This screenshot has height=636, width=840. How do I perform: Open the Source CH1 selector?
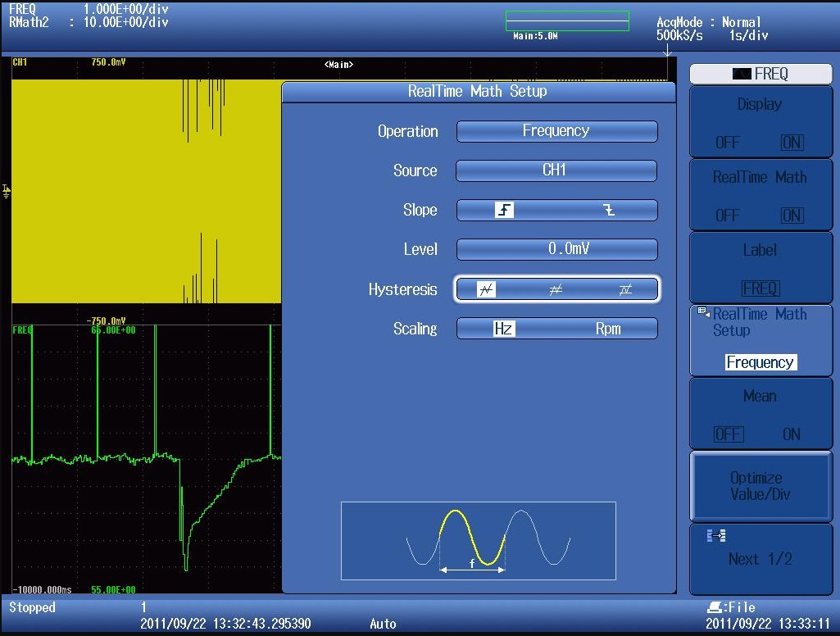[x=556, y=170]
